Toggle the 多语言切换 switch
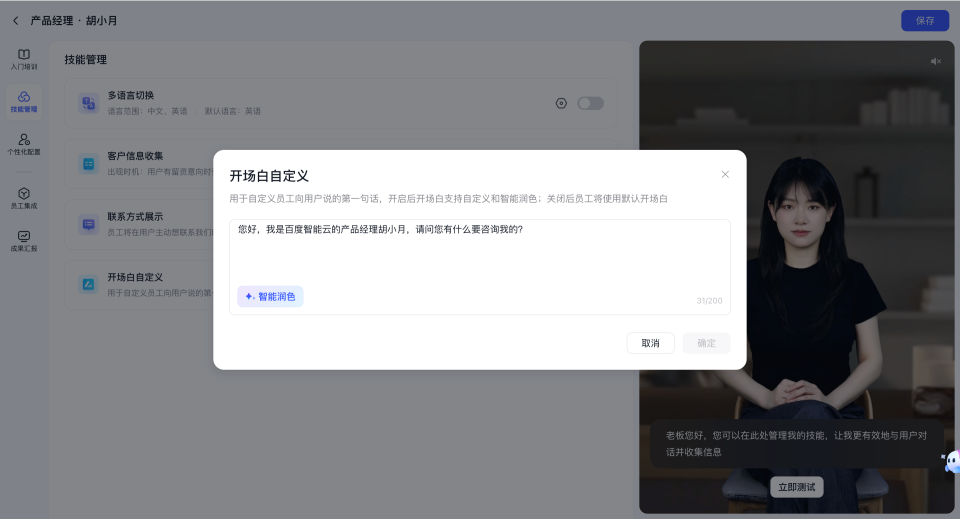960x519 pixels. point(590,103)
